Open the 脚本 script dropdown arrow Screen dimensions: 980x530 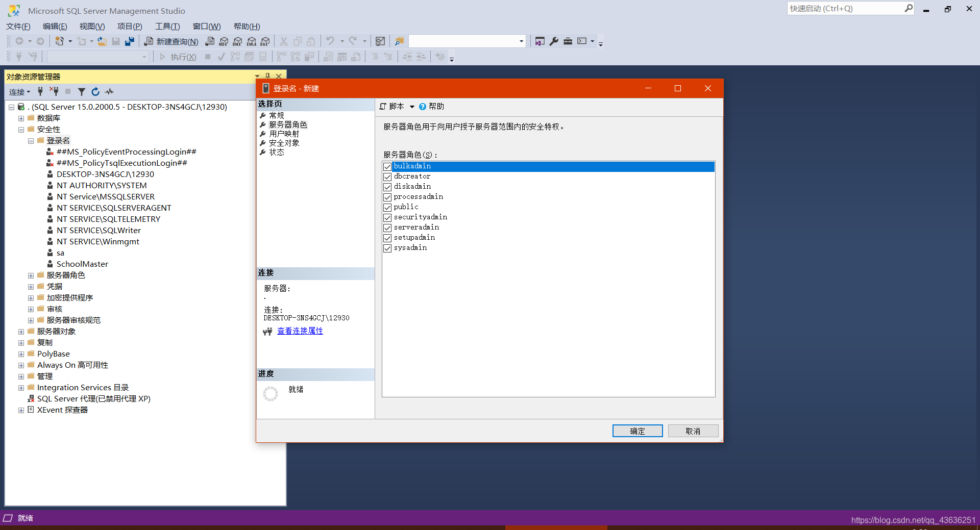coord(412,107)
